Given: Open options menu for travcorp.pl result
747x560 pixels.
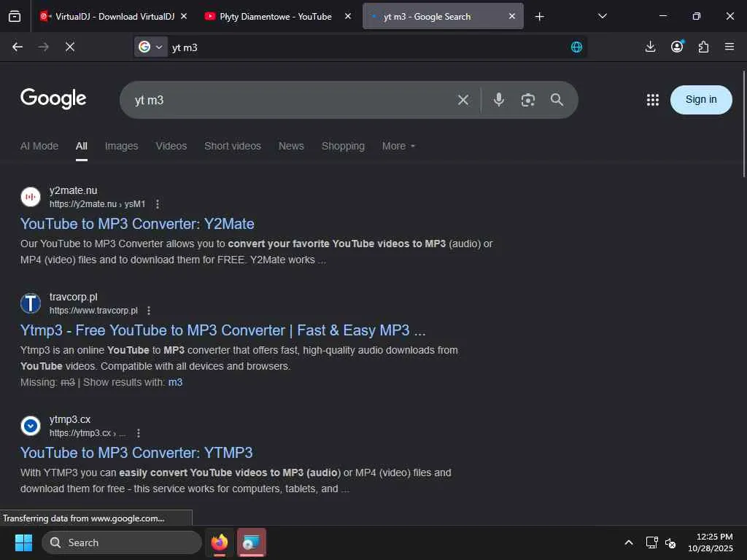Looking at the screenshot, I should coord(149,311).
